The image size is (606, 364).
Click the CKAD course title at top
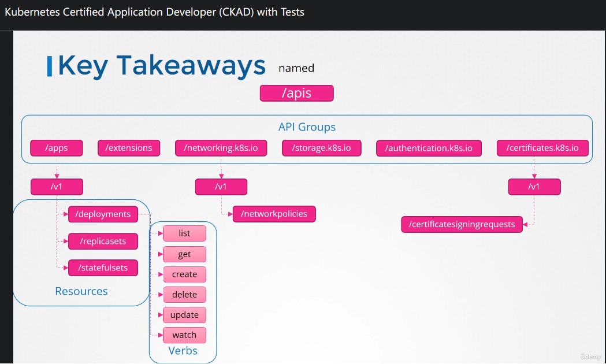pyautogui.click(x=155, y=12)
